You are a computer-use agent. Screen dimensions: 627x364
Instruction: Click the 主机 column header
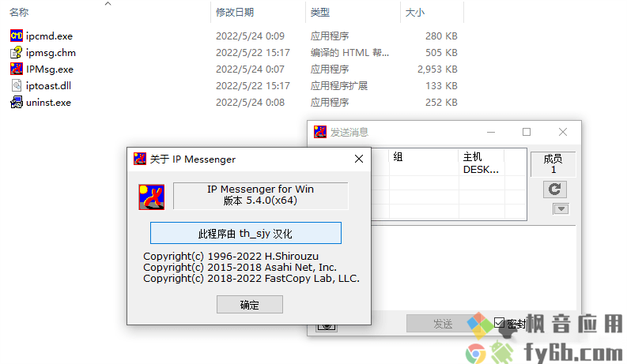(x=472, y=156)
